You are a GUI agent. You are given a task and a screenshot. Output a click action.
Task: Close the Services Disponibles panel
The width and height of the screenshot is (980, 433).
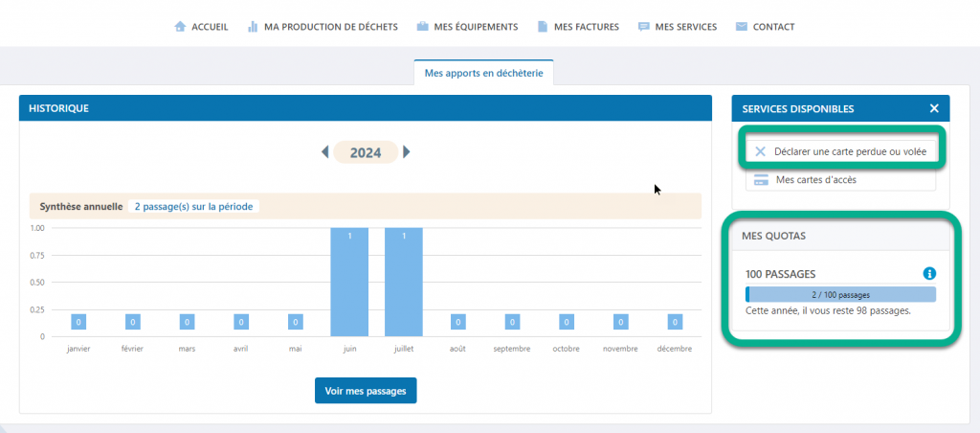click(934, 108)
